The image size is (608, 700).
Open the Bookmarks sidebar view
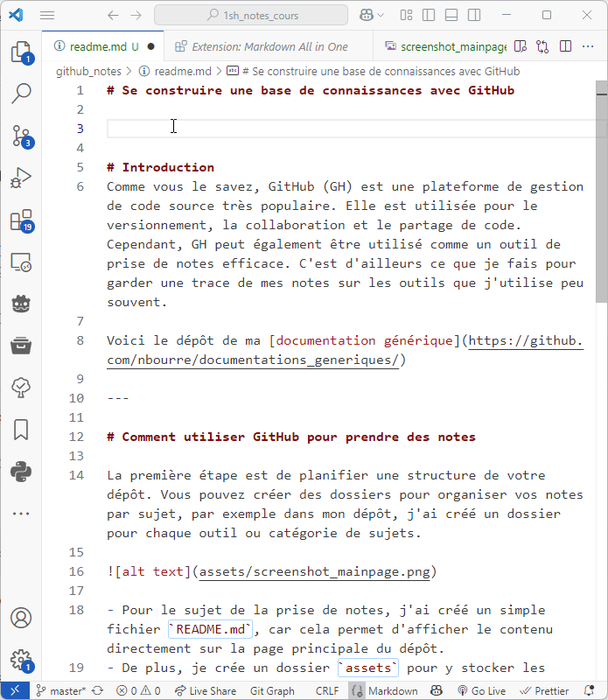[21, 430]
